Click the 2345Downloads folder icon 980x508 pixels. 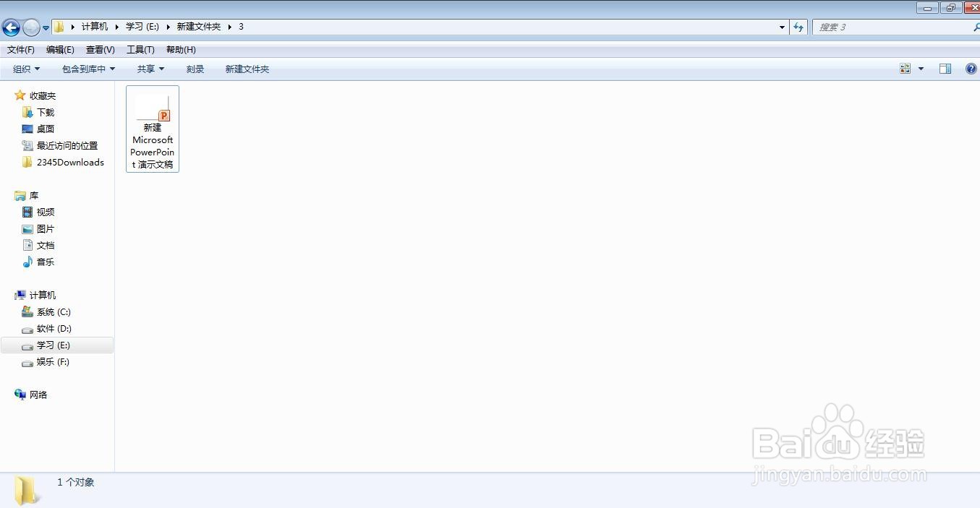27,162
